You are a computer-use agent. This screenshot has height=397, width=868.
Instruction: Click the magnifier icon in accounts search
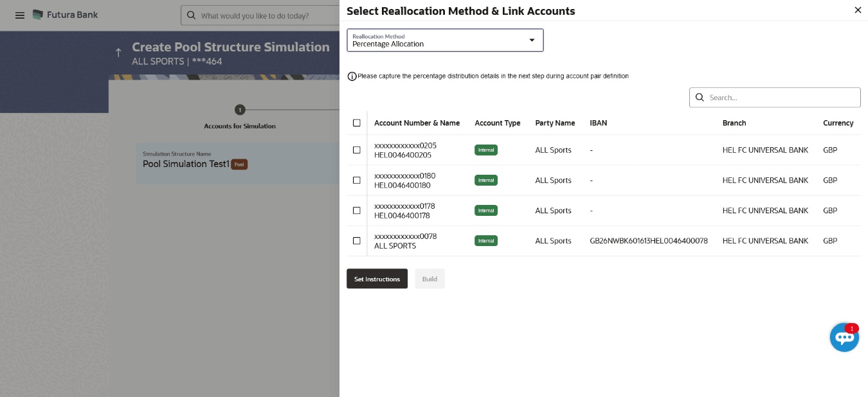click(x=700, y=98)
